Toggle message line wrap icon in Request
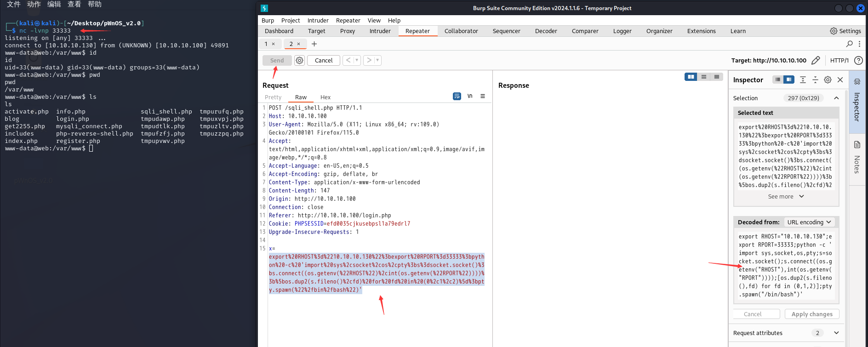868x347 pixels. [457, 96]
